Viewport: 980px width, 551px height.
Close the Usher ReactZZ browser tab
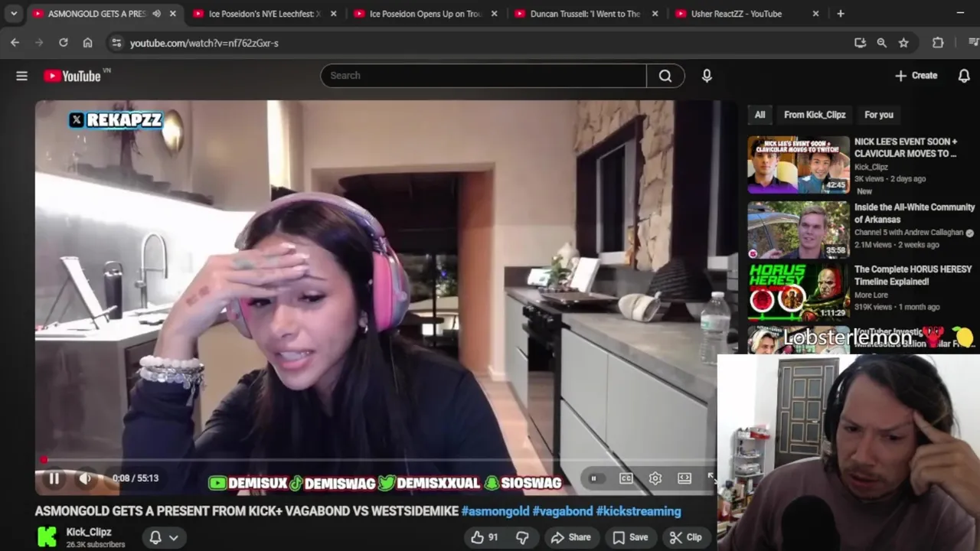pos(815,14)
